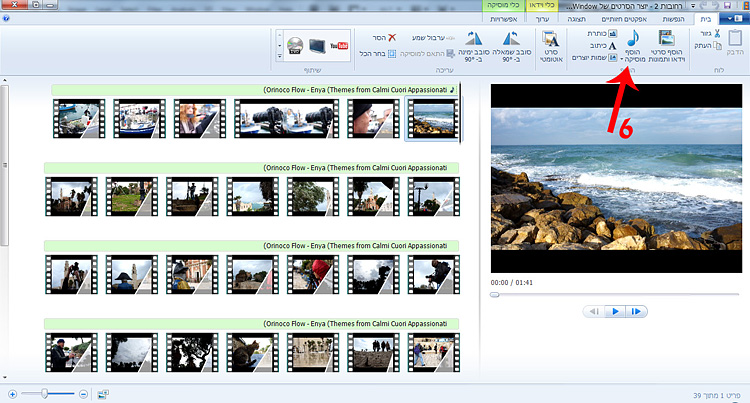Click the zoom slider in status bar
The image size is (750, 403).
(x=46, y=394)
